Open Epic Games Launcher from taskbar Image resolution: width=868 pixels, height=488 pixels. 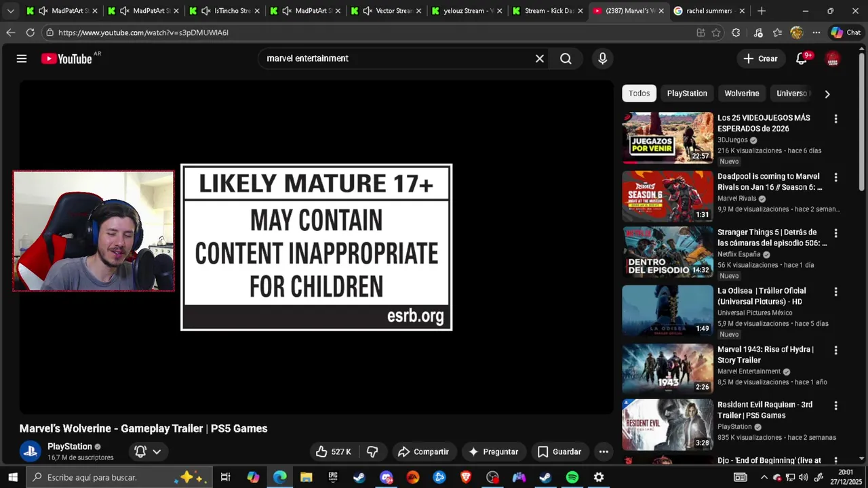click(333, 477)
